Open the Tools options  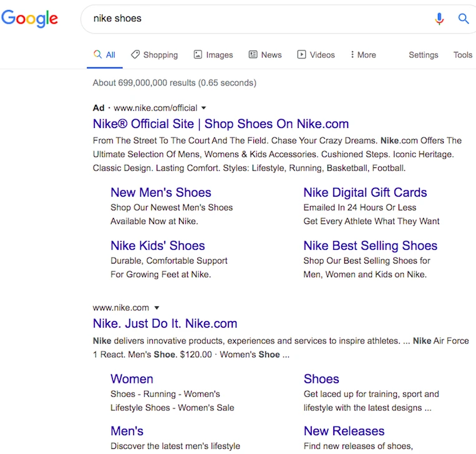tap(463, 55)
